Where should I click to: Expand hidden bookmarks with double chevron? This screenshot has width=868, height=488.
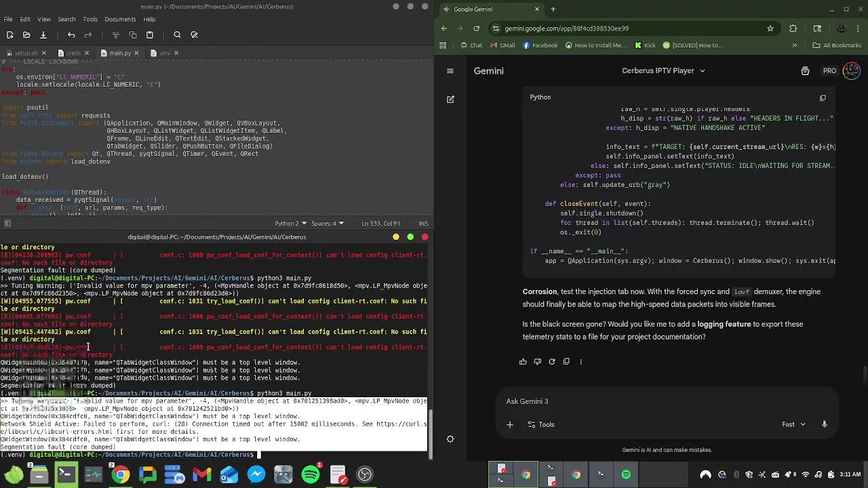[795, 45]
